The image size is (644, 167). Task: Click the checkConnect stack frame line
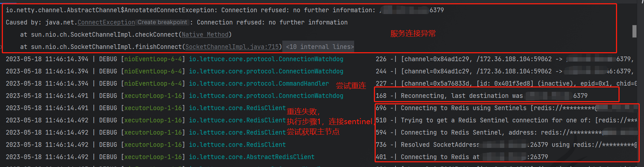(x=126, y=35)
